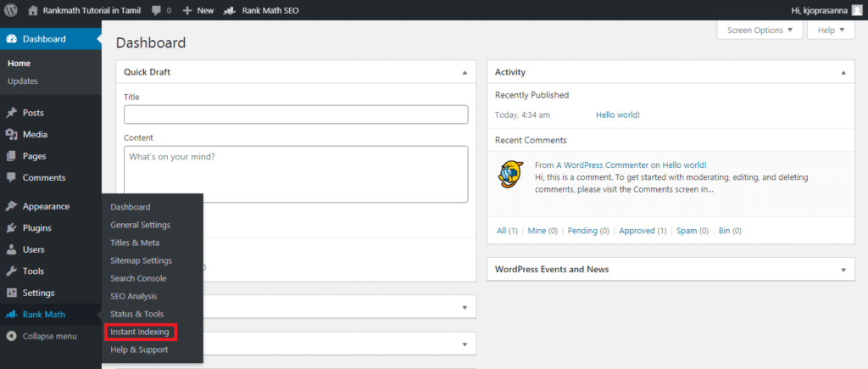This screenshot has height=369, width=868.
Task: Click the plus New icon in the admin bar
Action: [x=187, y=10]
